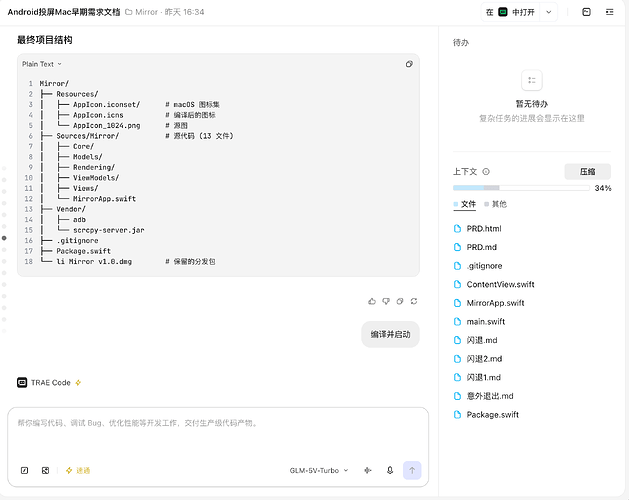Click the 压缩 compress button

[x=587, y=172]
